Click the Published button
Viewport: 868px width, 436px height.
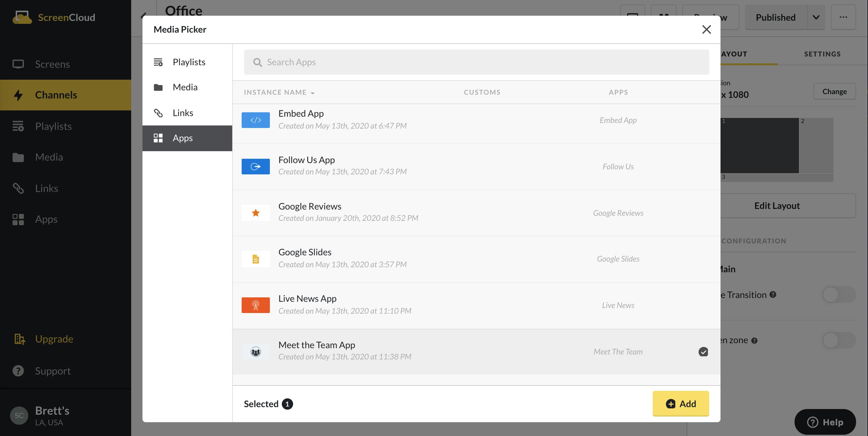coord(776,17)
